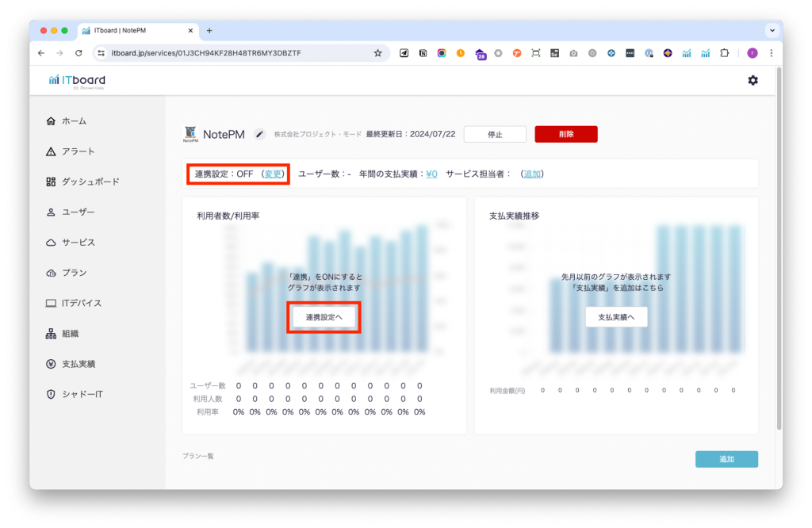Click the ITデバイス laptop icon
Viewport: 812px width, 528px height.
point(52,304)
